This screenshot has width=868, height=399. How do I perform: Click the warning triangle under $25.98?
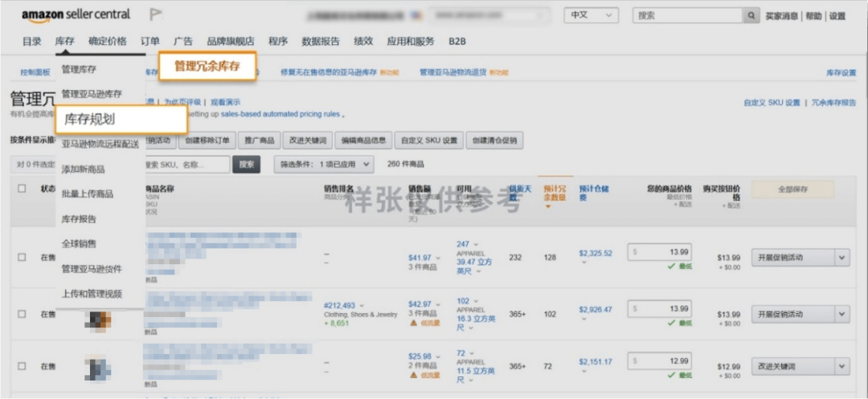coord(413,375)
